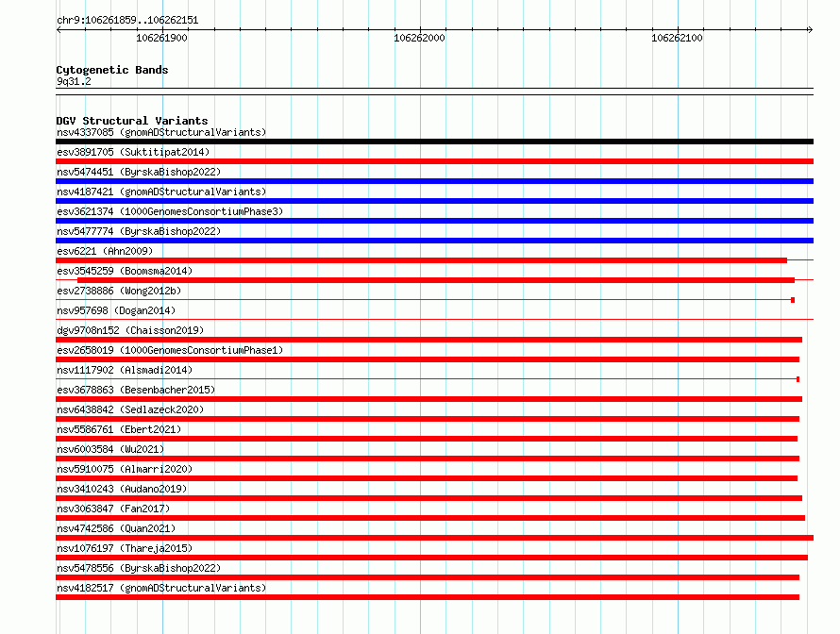Viewport: 840px width, 634px height.
Task: Click the nsv3410243 (Audano2019) label
Action: [x=122, y=489]
